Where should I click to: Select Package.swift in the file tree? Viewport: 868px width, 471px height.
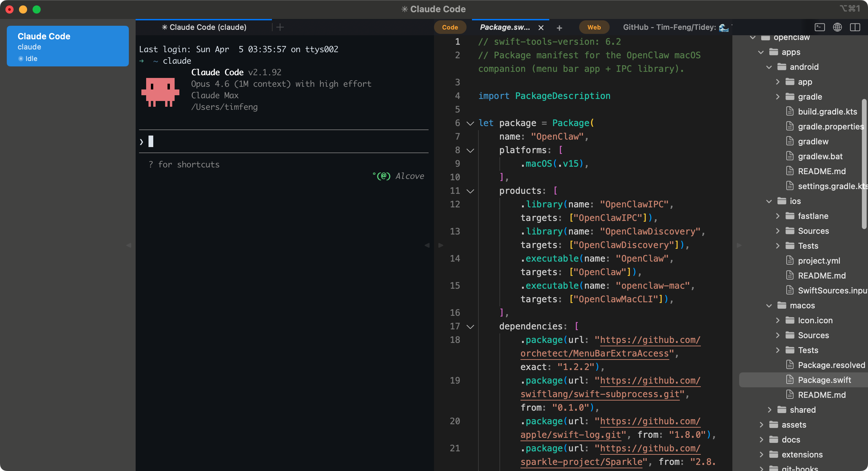[x=825, y=380]
